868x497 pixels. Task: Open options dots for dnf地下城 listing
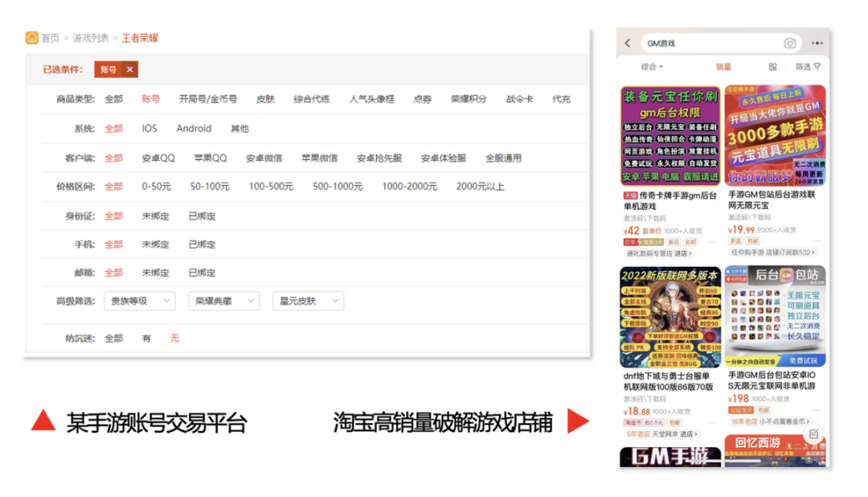[x=712, y=423]
